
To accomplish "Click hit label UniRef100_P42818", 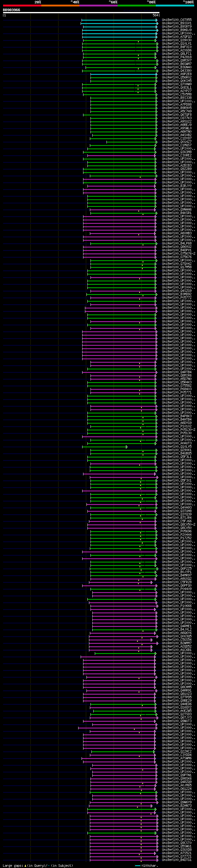I will pyautogui.click(x=177, y=57).
